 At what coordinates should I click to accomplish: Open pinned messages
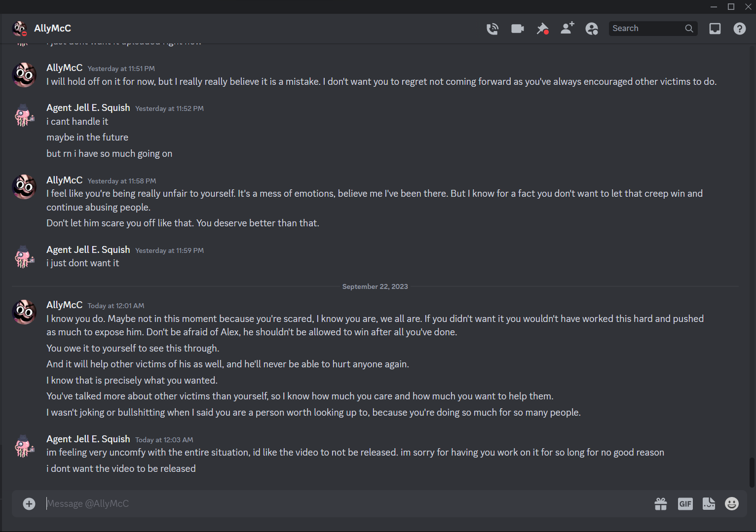pyautogui.click(x=542, y=29)
